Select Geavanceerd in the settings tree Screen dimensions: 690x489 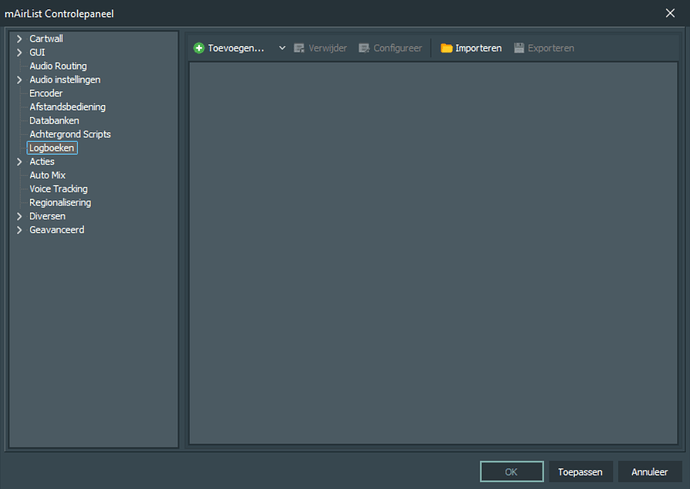(x=57, y=230)
